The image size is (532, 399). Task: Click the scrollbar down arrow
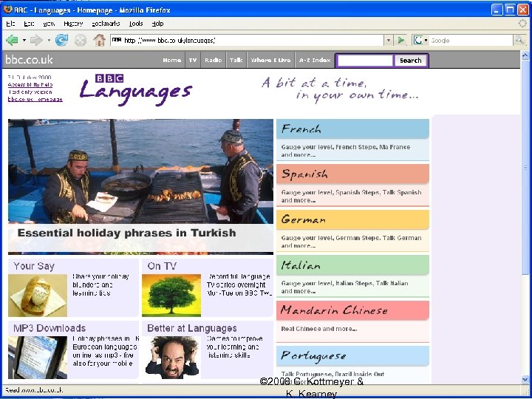525,379
